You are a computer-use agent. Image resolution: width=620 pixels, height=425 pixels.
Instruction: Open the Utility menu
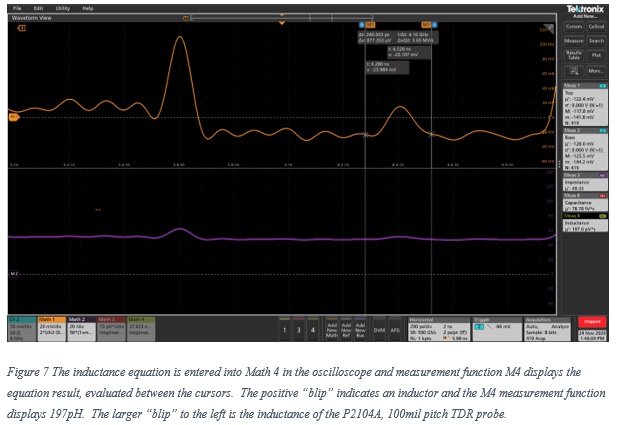coord(62,8)
